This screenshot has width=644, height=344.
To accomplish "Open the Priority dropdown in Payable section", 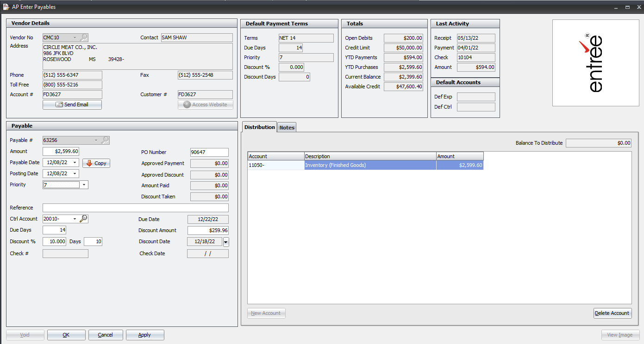I will (x=84, y=184).
